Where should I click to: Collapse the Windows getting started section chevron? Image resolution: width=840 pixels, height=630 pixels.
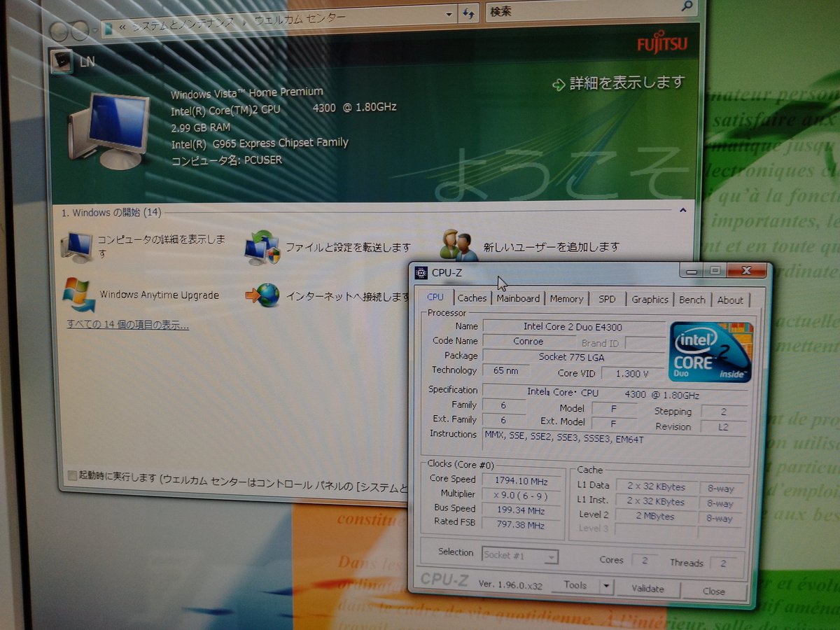[x=682, y=209]
